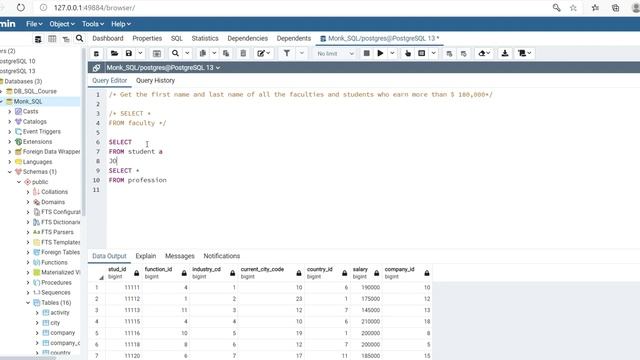Open the Edit pencil dropdown
The height and width of the screenshot is (360, 640).
point(263,53)
